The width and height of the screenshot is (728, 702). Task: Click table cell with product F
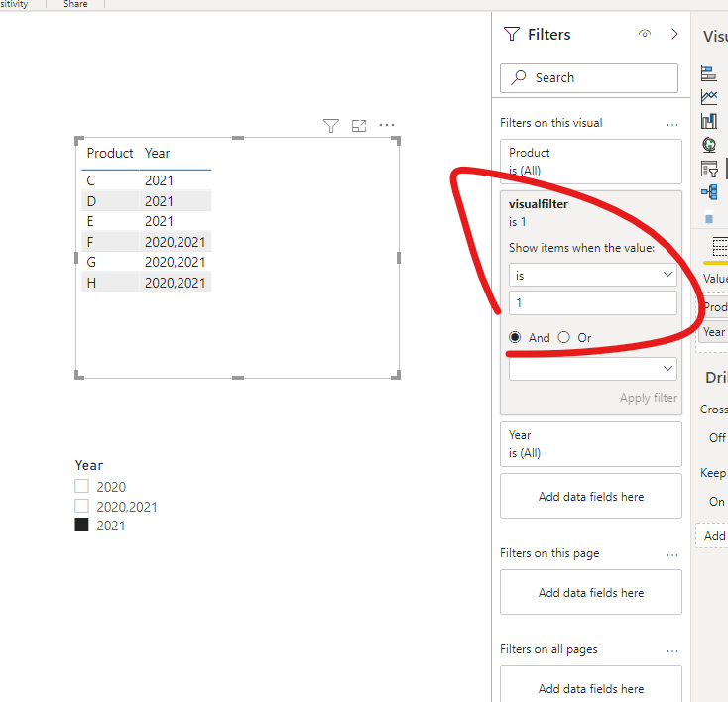pos(110,242)
